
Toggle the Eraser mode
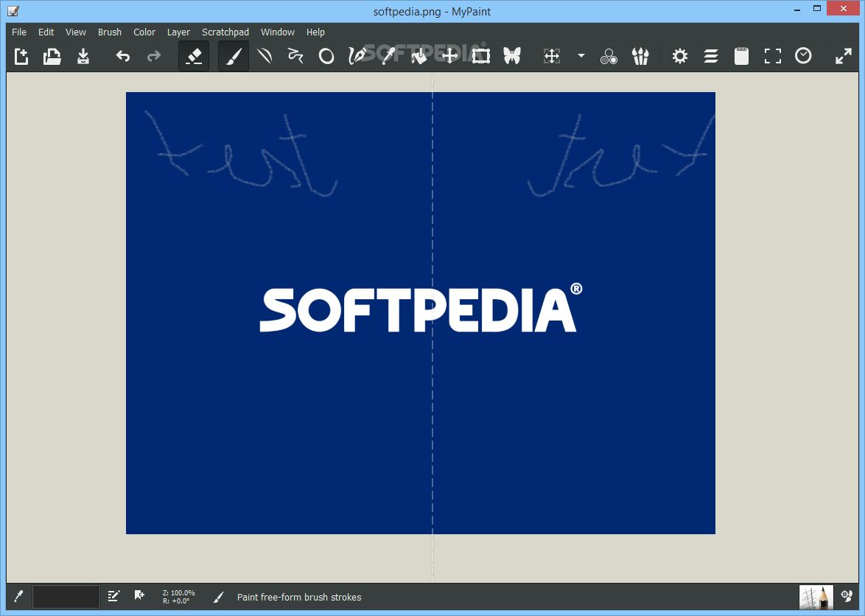point(194,56)
